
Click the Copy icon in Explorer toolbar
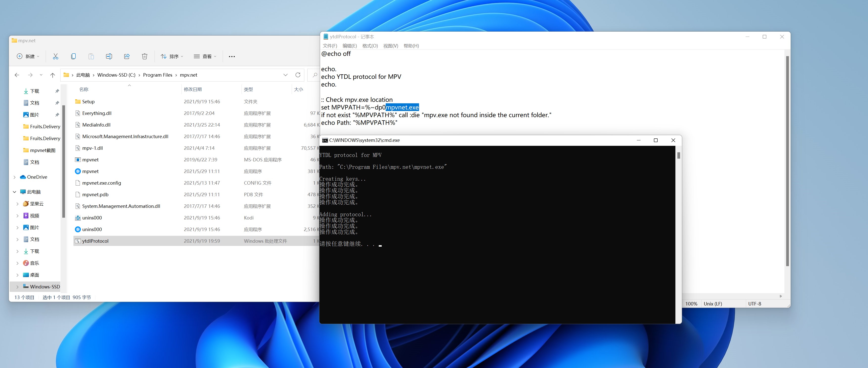coord(73,56)
